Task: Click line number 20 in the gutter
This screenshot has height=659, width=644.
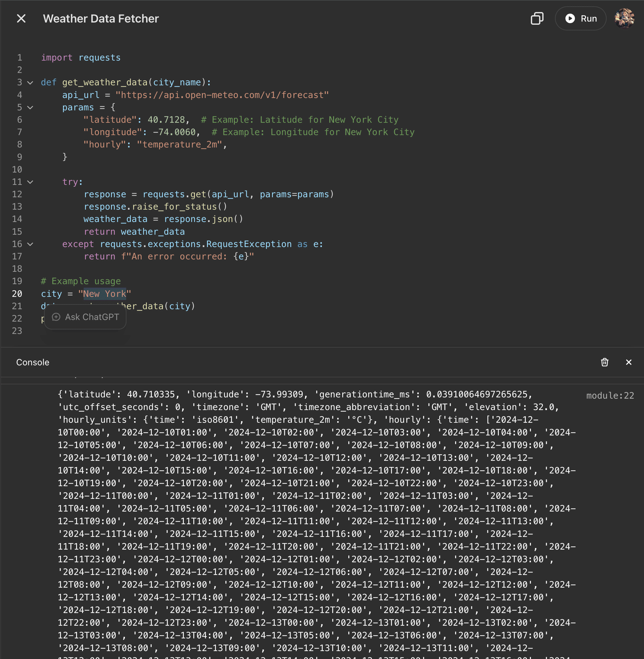Action: click(x=17, y=294)
